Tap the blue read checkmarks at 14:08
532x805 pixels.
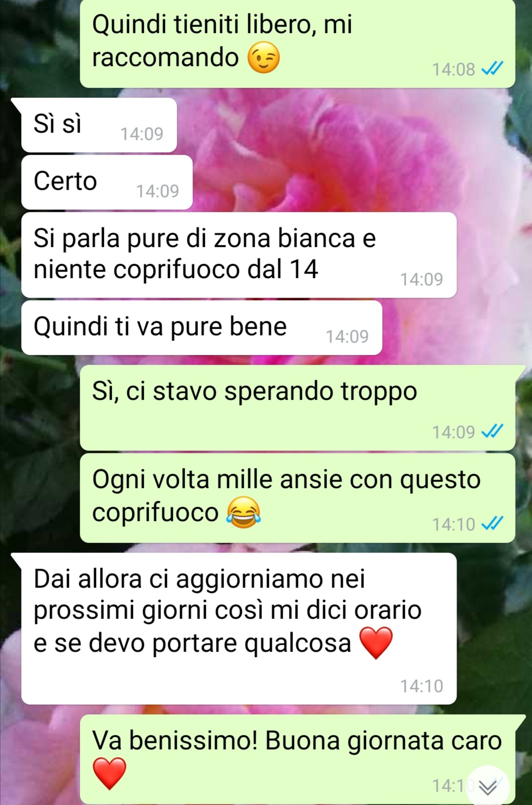click(492, 69)
